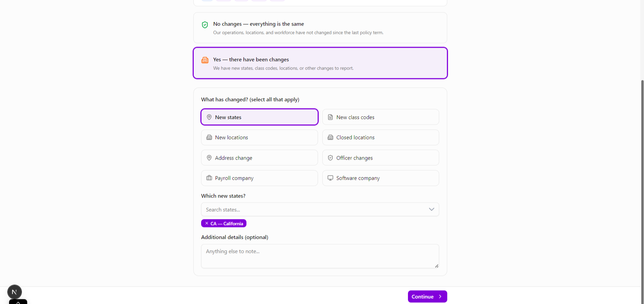Toggle the New locations option
Viewport: 644px width, 304px height.
coord(259,137)
